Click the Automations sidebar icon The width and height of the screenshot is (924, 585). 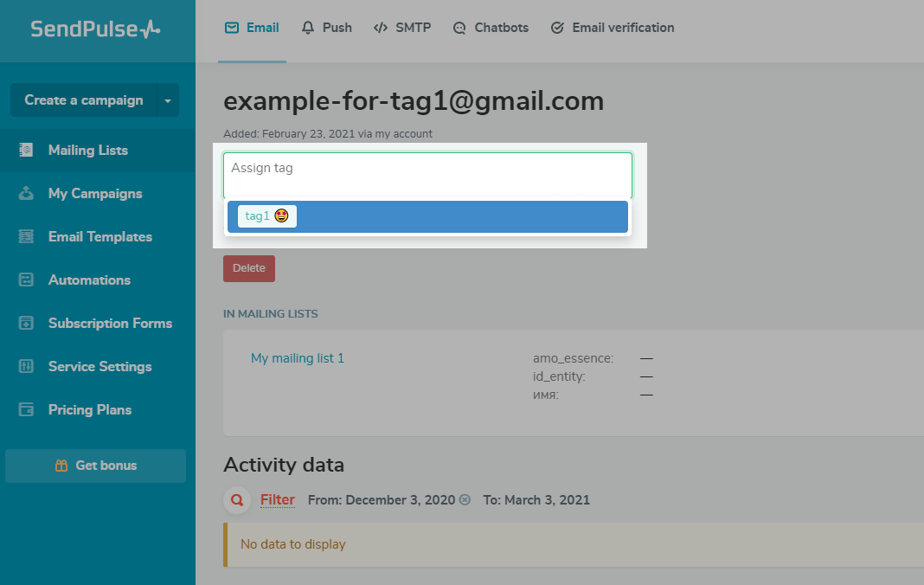coord(26,280)
